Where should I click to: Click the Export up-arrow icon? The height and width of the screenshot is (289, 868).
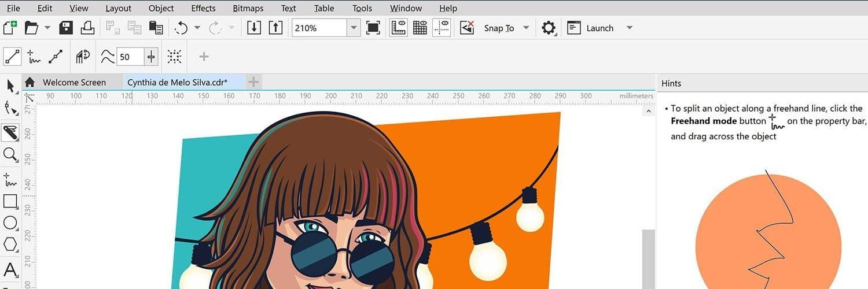click(275, 28)
